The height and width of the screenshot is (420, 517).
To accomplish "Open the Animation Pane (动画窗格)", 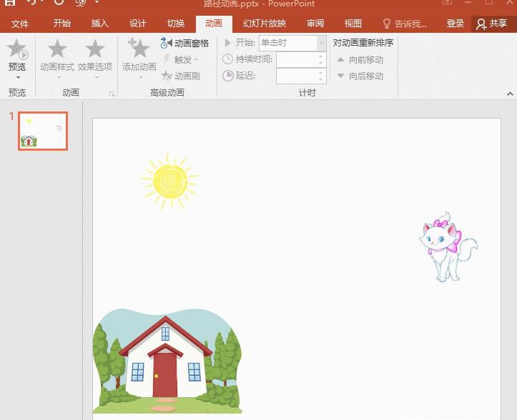I will point(184,43).
